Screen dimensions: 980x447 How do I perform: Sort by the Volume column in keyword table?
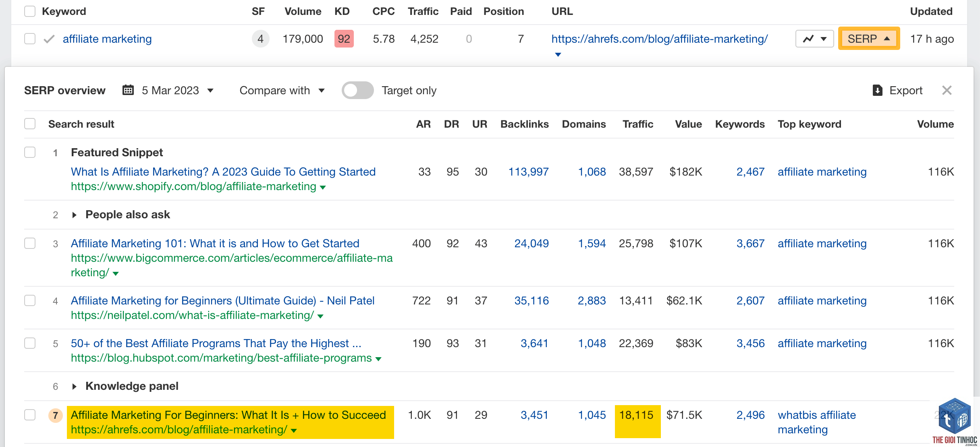coord(303,11)
